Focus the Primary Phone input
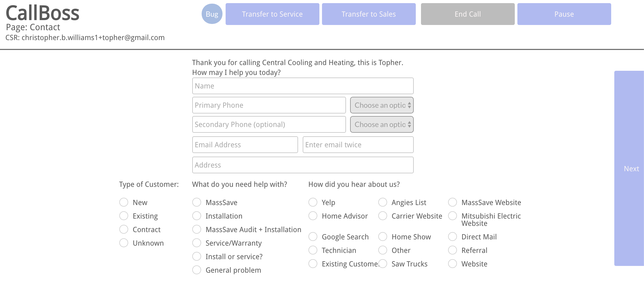 [x=269, y=105]
